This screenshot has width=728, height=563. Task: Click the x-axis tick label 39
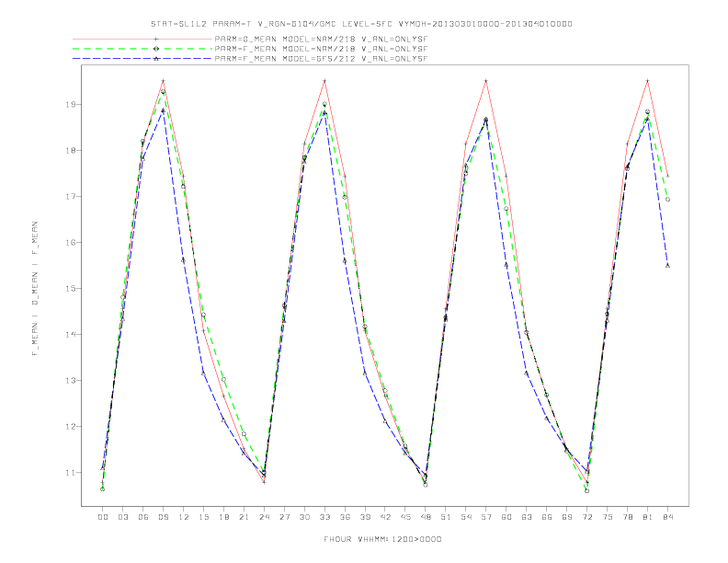click(x=365, y=517)
